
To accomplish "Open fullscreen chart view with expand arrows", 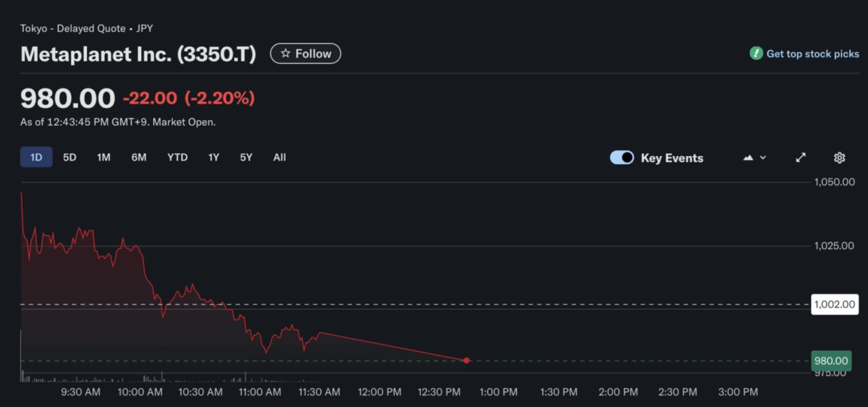I will [800, 157].
